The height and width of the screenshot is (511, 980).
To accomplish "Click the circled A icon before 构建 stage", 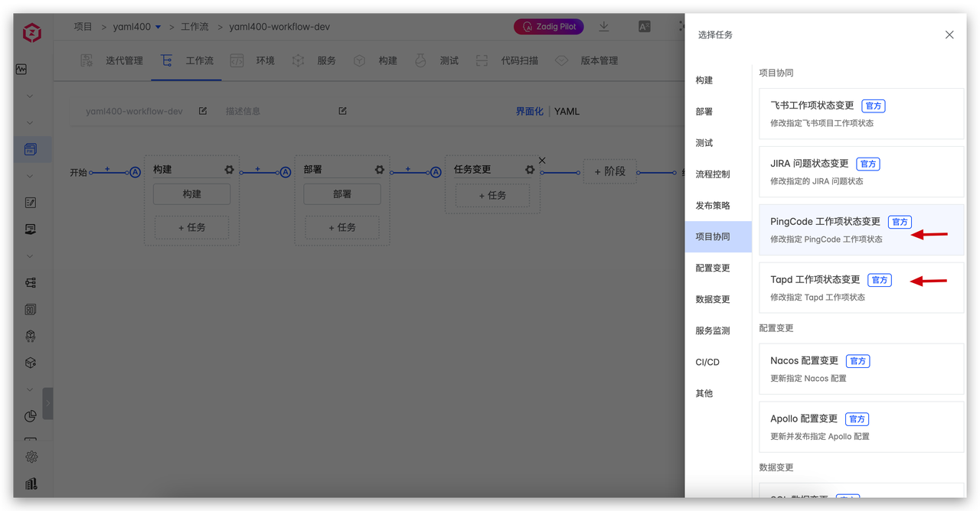I will tap(135, 172).
